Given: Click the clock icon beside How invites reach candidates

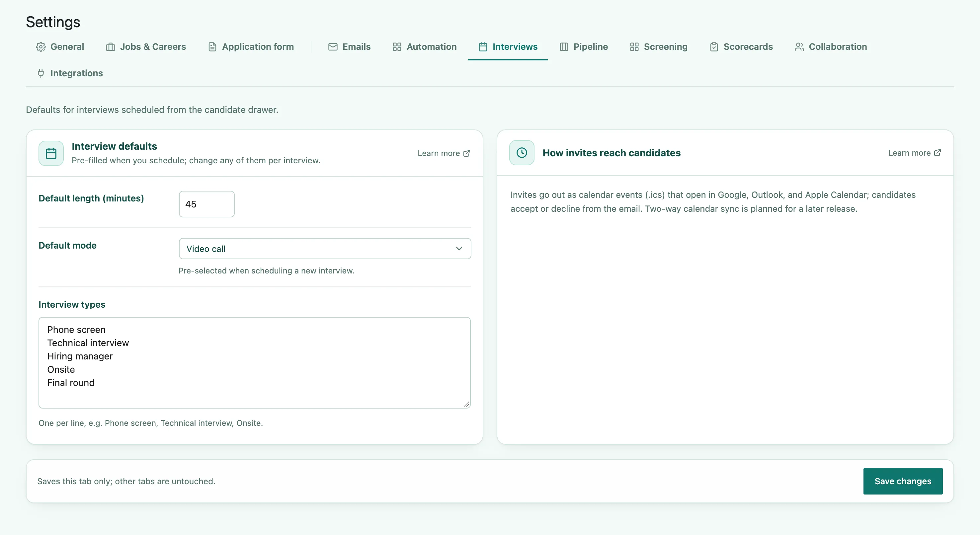Looking at the screenshot, I should point(522,153).
